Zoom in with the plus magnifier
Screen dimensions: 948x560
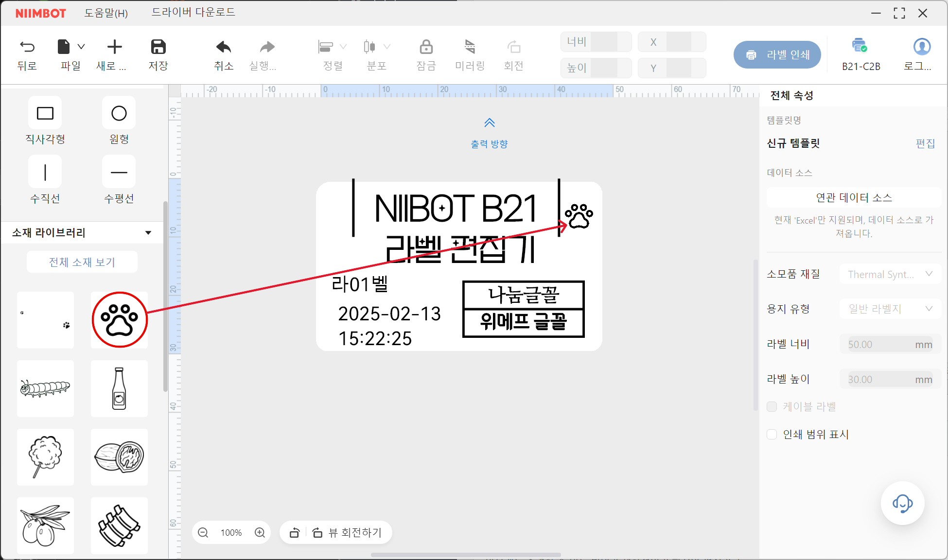pos(260,533)
